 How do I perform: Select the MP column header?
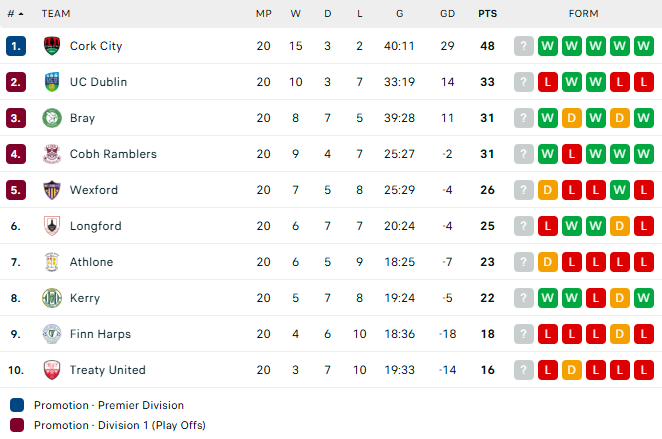[x=263, y=14]
